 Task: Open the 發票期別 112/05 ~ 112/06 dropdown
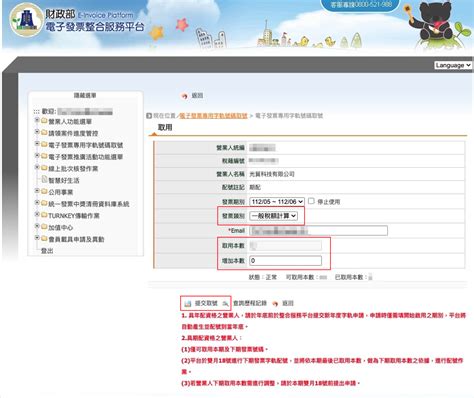pyautogui.click(x=277, y=201)
